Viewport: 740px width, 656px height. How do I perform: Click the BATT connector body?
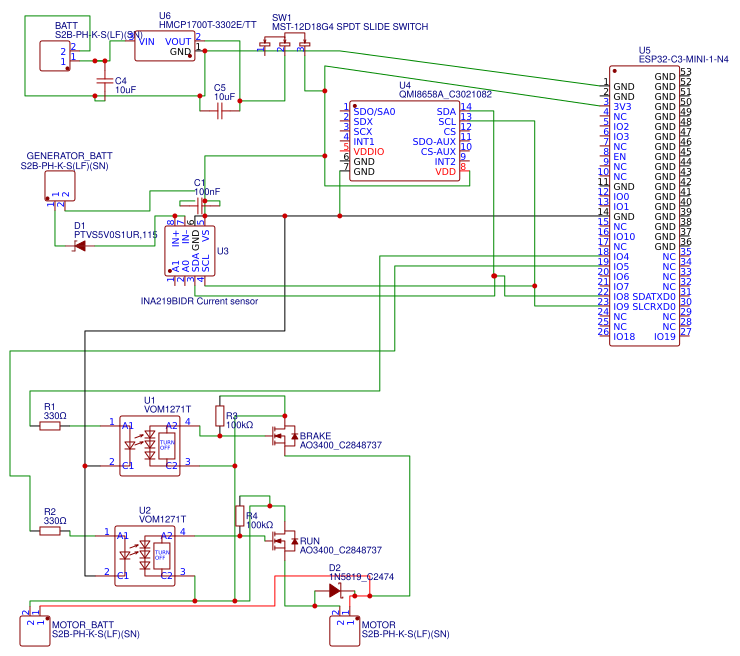click(55, 56)
